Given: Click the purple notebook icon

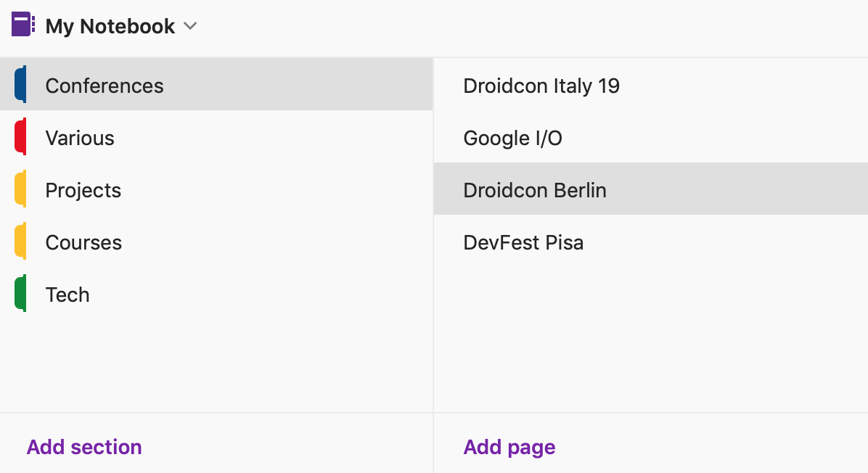Looking at the screenshot, I should (23, 25).
